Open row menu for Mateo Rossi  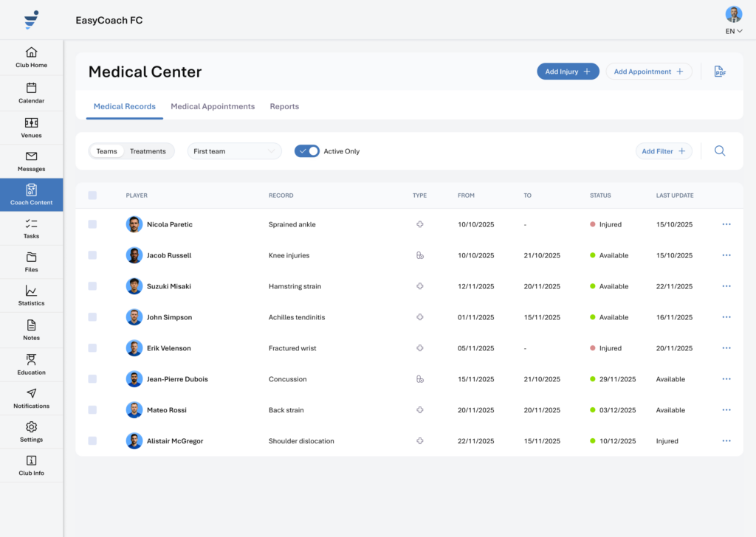point(726,410)
